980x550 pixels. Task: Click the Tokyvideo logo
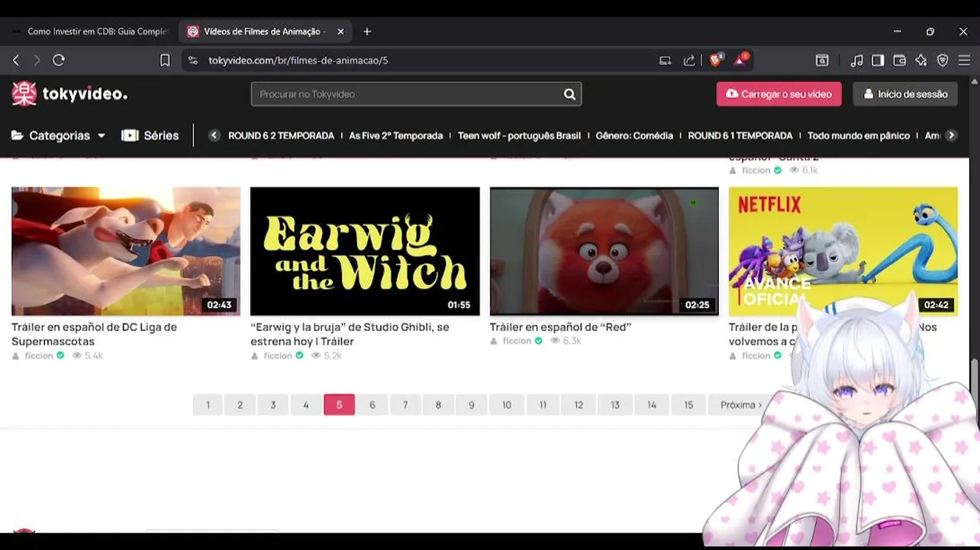click(x=69, y=93)
